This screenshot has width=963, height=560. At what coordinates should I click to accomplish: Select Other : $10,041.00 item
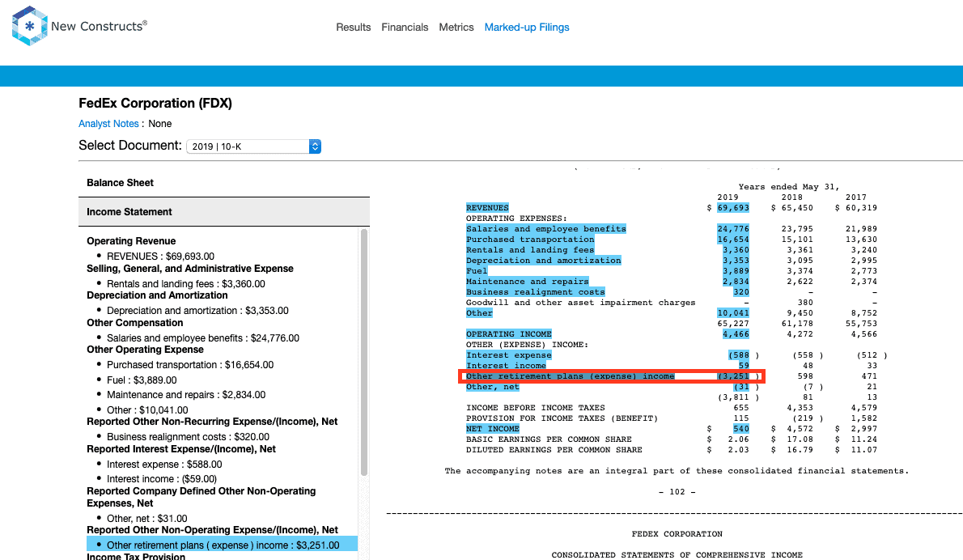(x=147, y=410)
